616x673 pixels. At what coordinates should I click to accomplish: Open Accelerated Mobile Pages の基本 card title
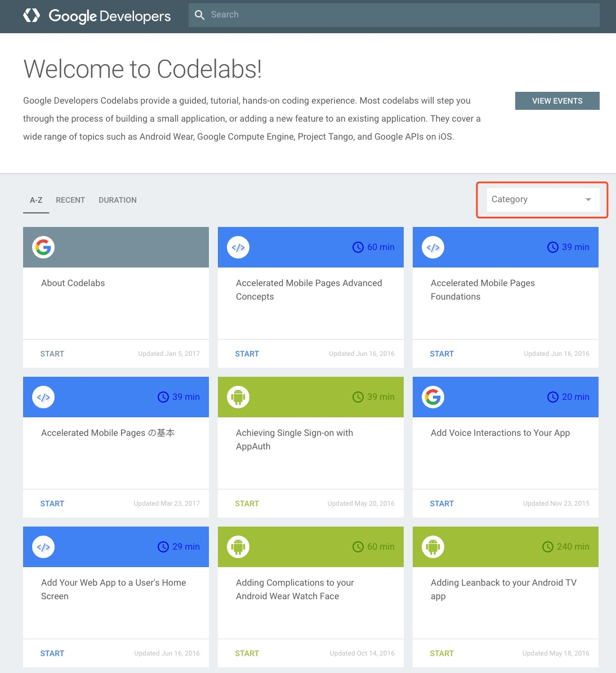[108, 433]
